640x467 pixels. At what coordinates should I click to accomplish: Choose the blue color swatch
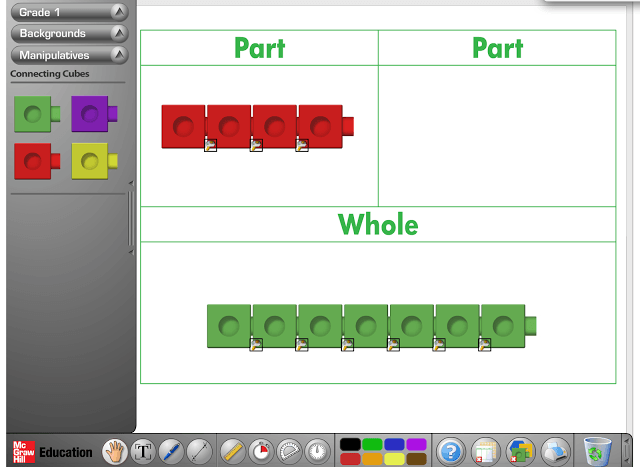coord(394,444)
